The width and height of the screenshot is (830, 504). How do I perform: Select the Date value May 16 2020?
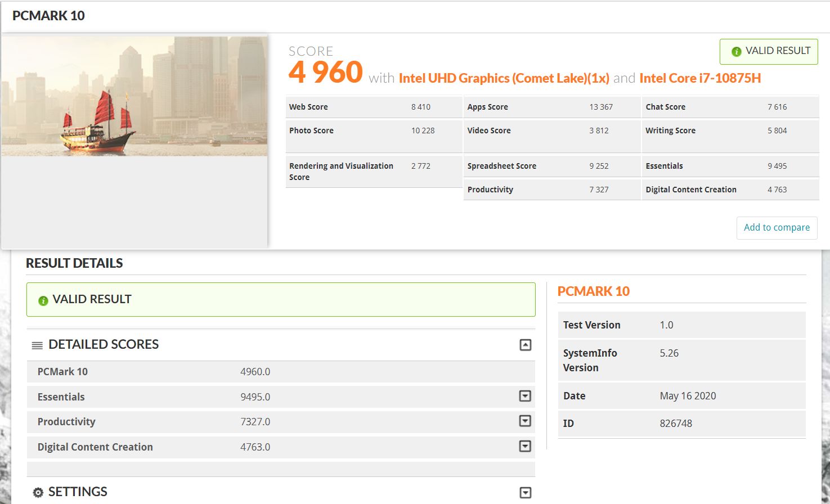click(x=688, y=396)
